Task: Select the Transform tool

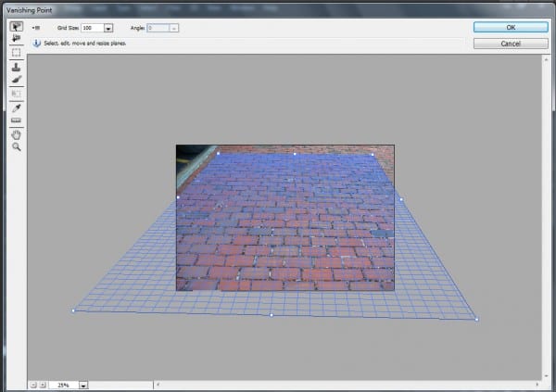Action: point(16,94)
